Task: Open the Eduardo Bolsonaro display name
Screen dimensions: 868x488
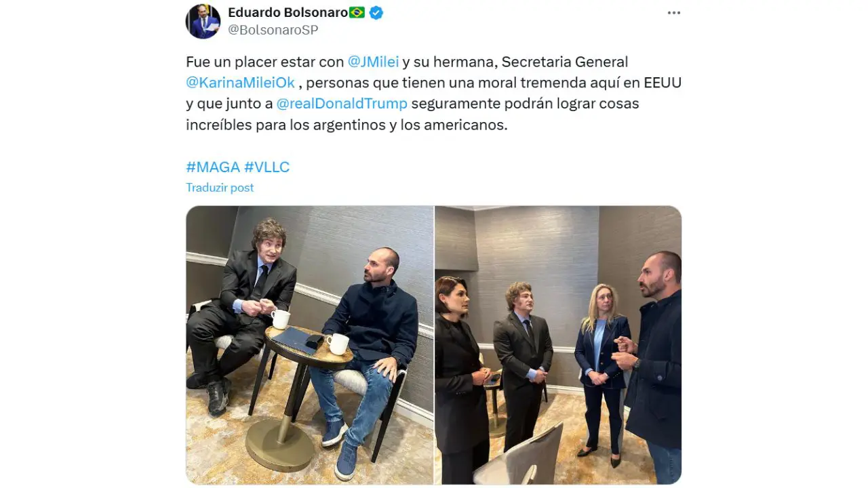Action: tap(288, 13)
